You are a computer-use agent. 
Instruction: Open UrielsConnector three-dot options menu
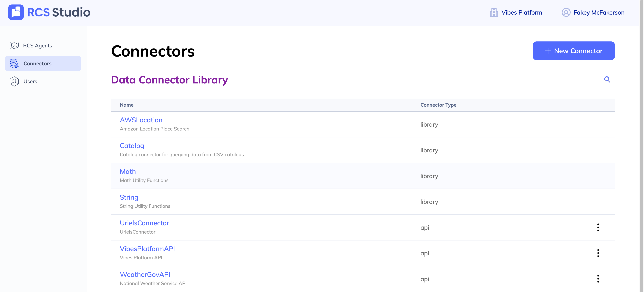coord(598,227)
